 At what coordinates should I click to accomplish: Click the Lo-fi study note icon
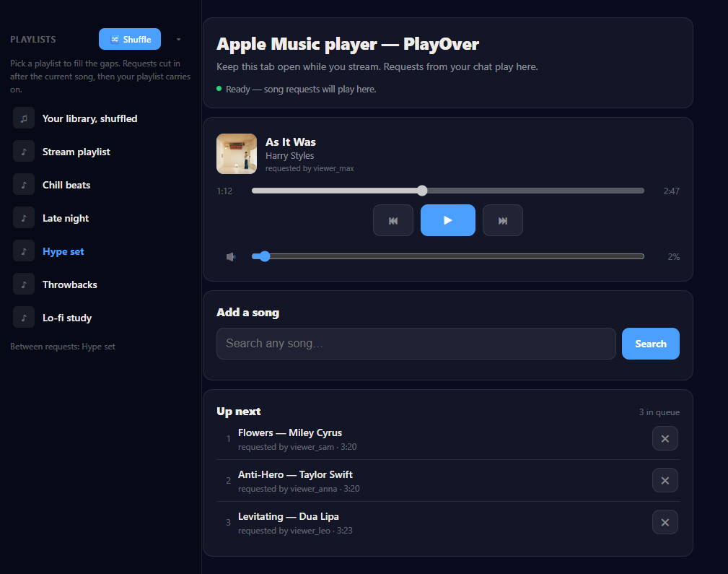24,318
